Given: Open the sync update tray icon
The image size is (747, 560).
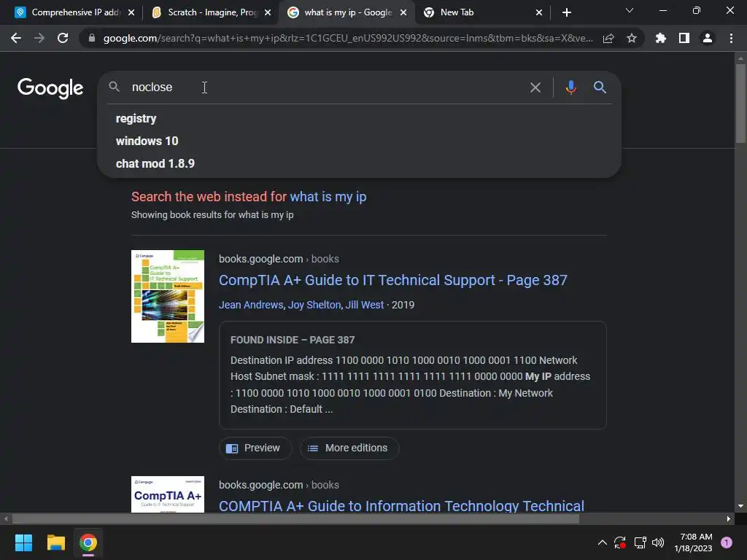Looking at the screenshot, I should click(620, 542).
